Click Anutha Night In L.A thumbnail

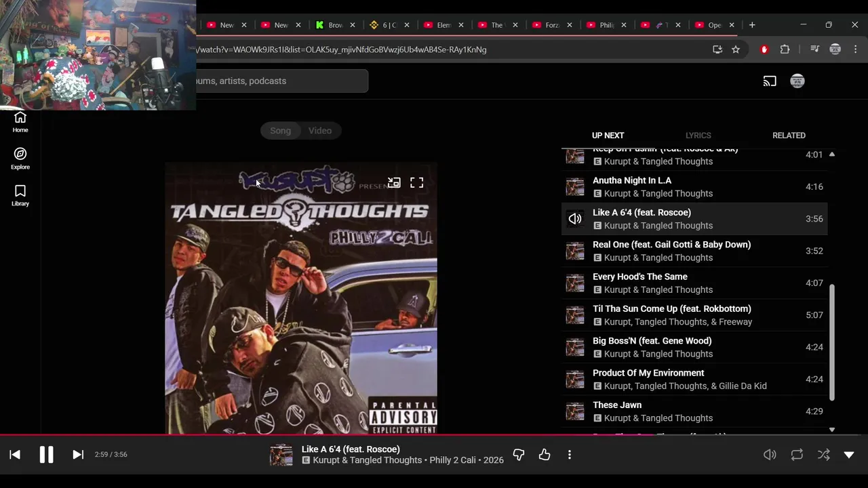[575, 187]
